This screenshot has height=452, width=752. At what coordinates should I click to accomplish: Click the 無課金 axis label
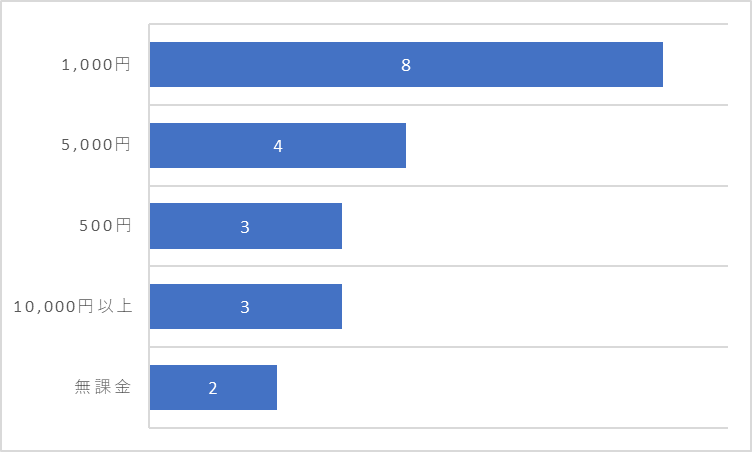click(x=103, y=387)
